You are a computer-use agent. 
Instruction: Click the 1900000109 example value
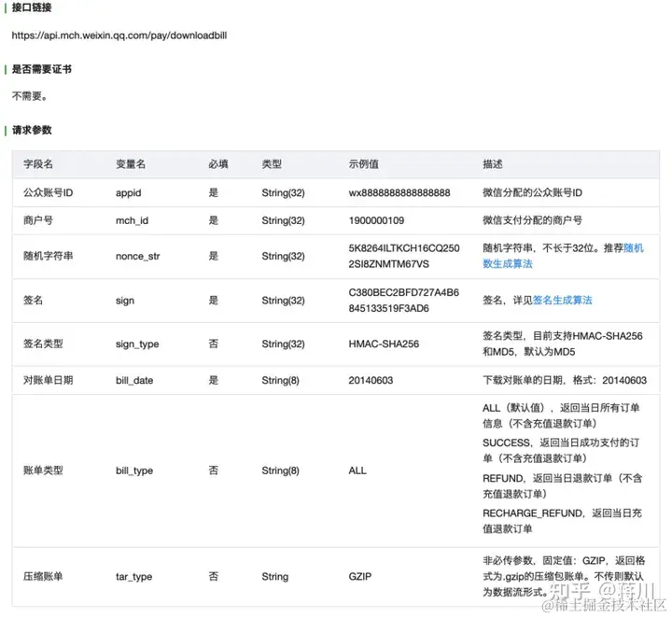coord(376,220)
